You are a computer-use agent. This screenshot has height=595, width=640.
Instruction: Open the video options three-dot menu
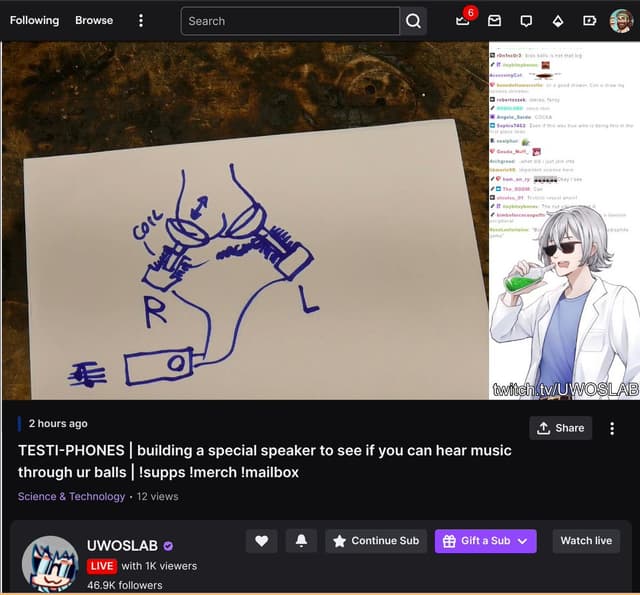(612, 428)
